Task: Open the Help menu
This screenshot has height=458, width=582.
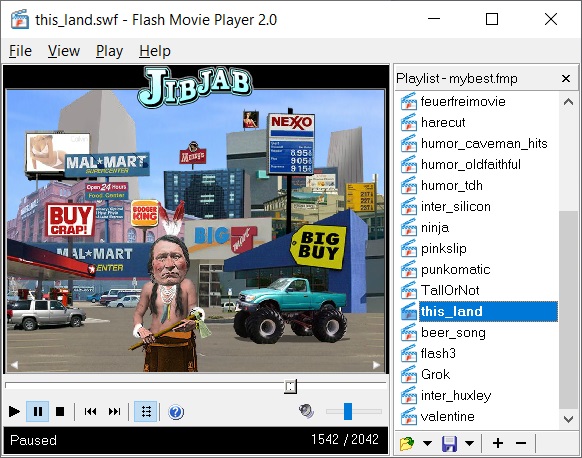Action: 155,51
